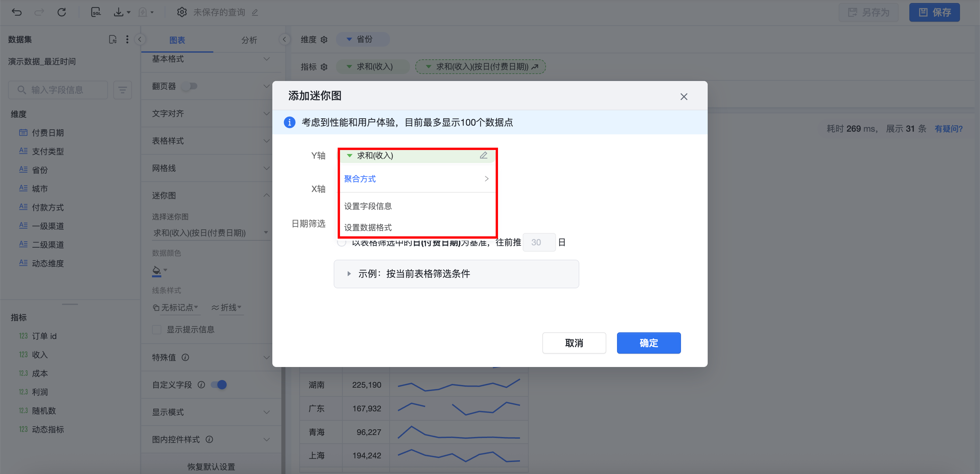Click filter icon next to field search
This screenshot has height=474, width=980.
(x=122, y=90)
